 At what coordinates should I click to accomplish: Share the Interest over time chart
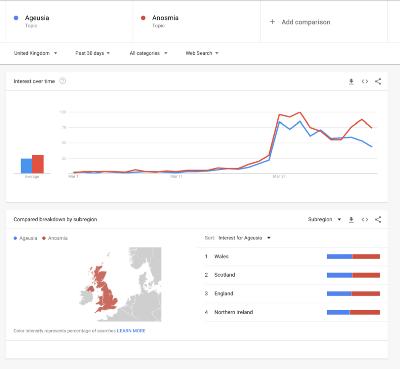point(378,81)
